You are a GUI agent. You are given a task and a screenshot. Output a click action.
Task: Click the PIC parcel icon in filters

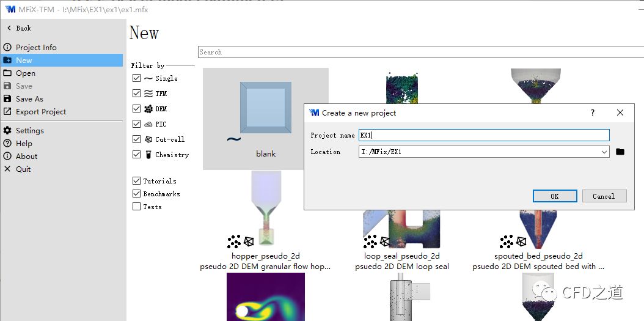tap(148, 124)
